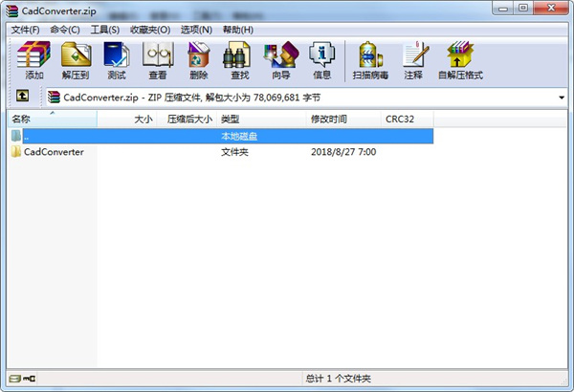Maximize the WinRAR window
This screenshot has height=392, width=574.
(523, 8)
